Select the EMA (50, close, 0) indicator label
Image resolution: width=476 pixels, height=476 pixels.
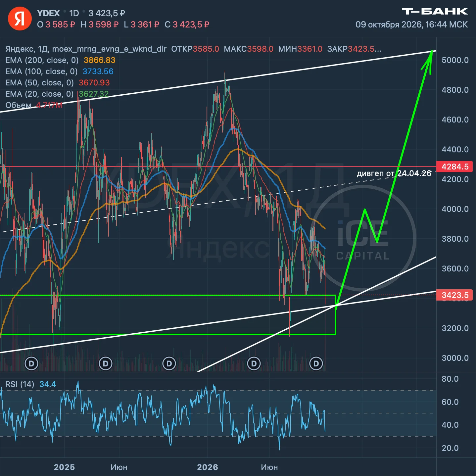pyautogui.click(x=39, y=83)
